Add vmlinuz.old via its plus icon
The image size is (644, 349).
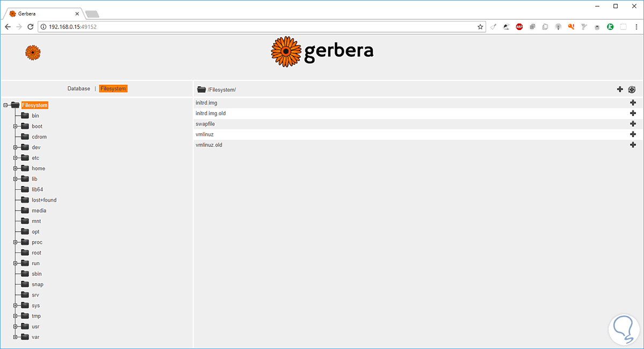pyautogui.click(x=633, y=145)
